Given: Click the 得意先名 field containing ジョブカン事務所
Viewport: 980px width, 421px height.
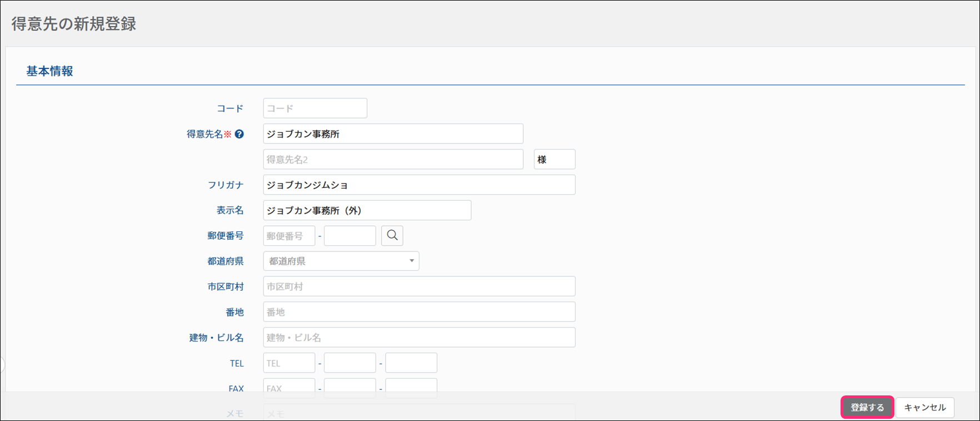Looking at the screenshot, I should click(393, 134).
